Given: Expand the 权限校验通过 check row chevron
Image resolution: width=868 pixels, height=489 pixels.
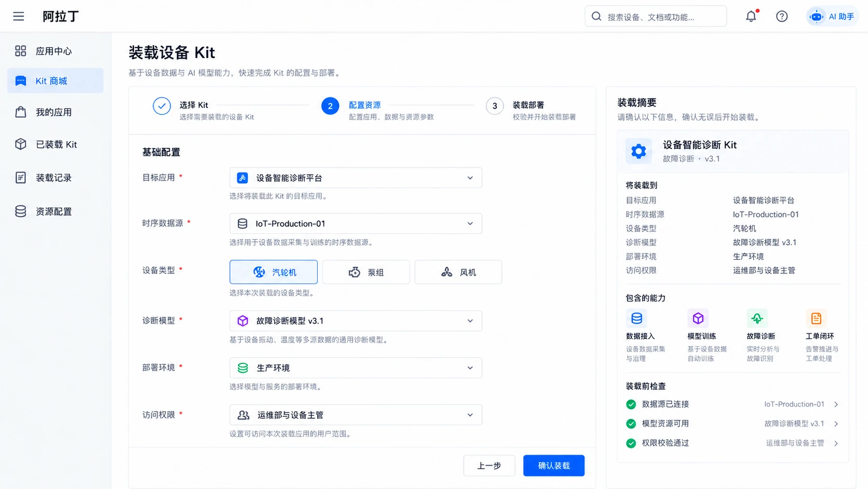Looking at the screenshot, I should pos(836,443).
